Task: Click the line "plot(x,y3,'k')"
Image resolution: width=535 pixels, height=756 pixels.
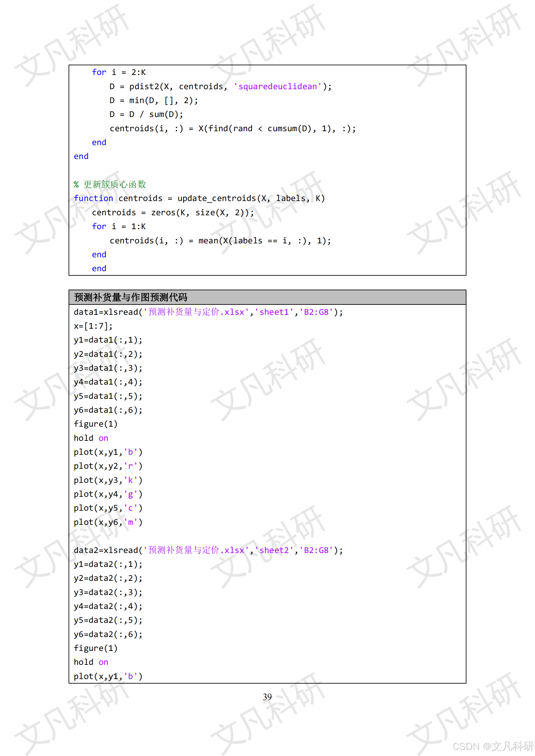Action: [108, 480]
